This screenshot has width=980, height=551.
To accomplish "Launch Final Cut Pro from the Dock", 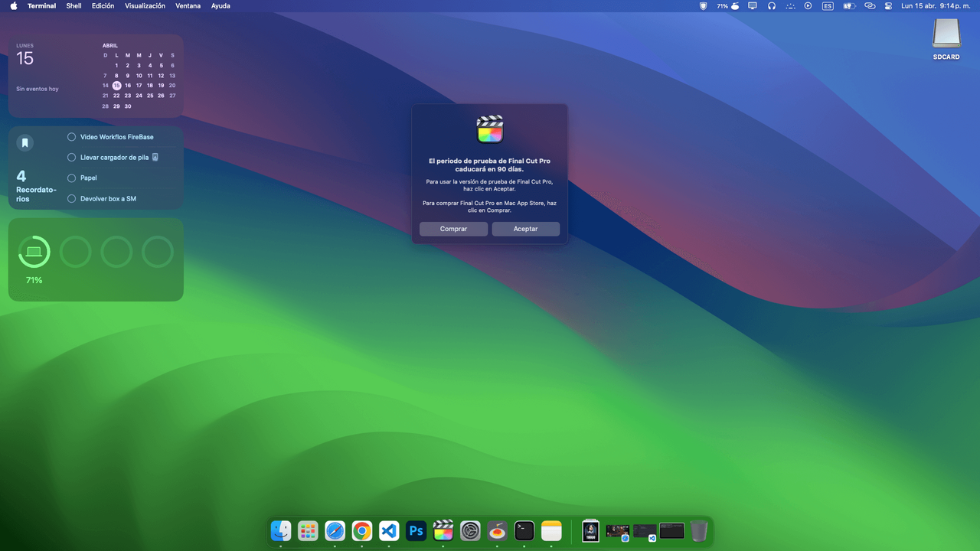I will coord(443,530).
